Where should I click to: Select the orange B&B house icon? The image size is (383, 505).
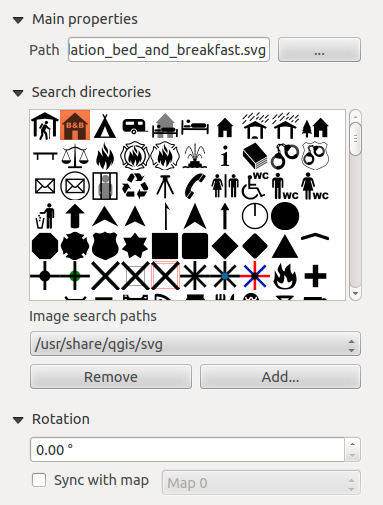click(75, 125)
